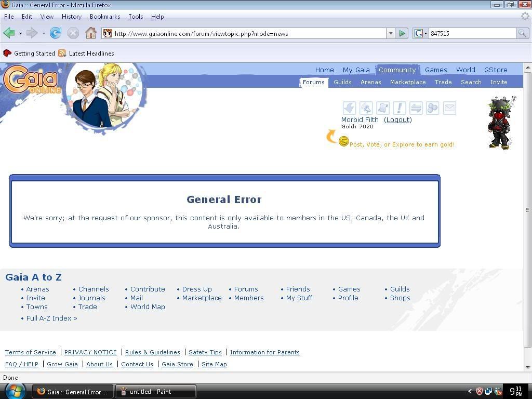Image resolution: width=532 pixels, height=399 pixels.
Task: Click the Terms of Service link
Action: 30,352
